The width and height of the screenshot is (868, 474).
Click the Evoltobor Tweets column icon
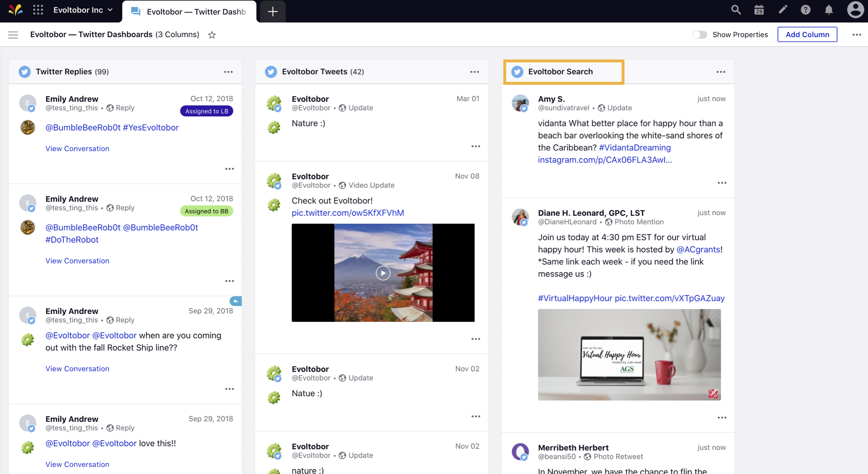tap(270, 71)
